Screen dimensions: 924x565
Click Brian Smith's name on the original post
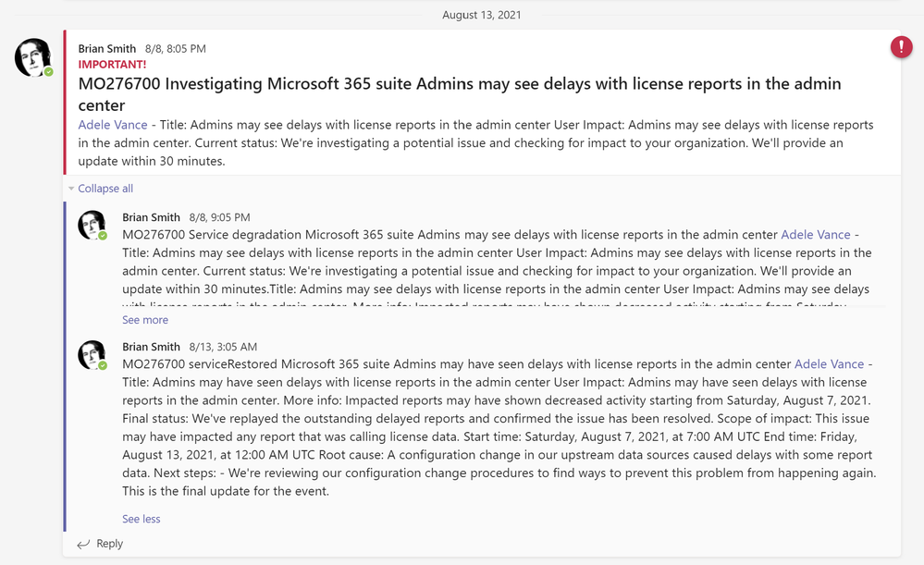107,48
